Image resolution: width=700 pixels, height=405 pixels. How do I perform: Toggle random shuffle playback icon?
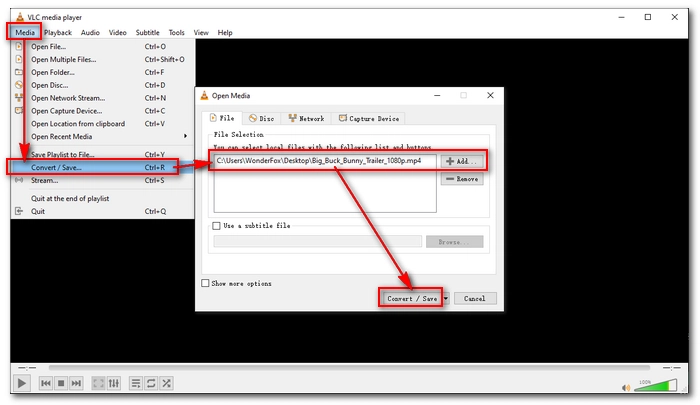point(167,383)
